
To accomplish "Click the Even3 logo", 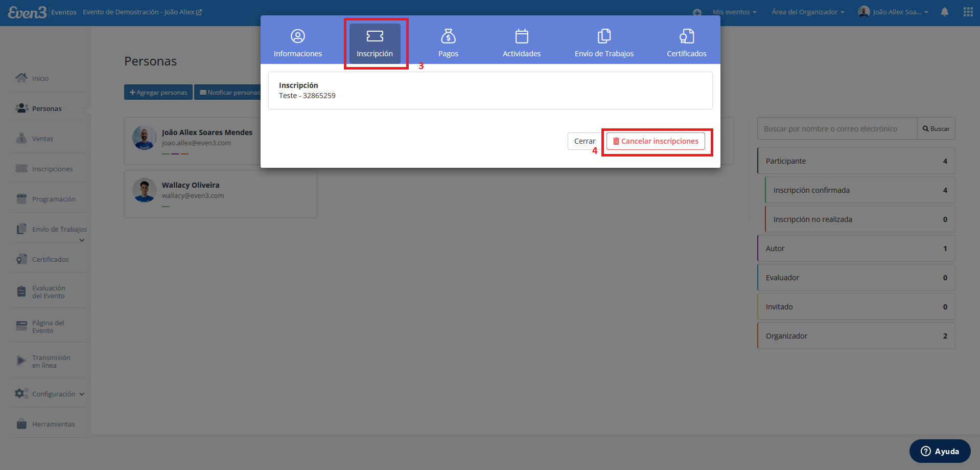I will (x=27, y=12).
